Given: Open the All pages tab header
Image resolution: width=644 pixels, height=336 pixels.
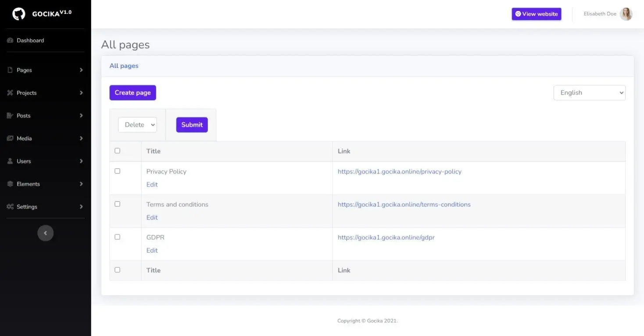Looking at the screenshot, I should click(x=124, y=66).
